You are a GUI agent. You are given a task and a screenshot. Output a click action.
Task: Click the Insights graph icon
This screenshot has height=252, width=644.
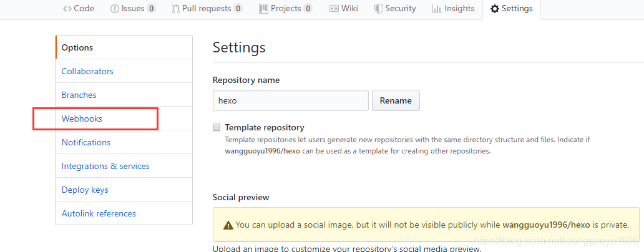click(437, 9)
